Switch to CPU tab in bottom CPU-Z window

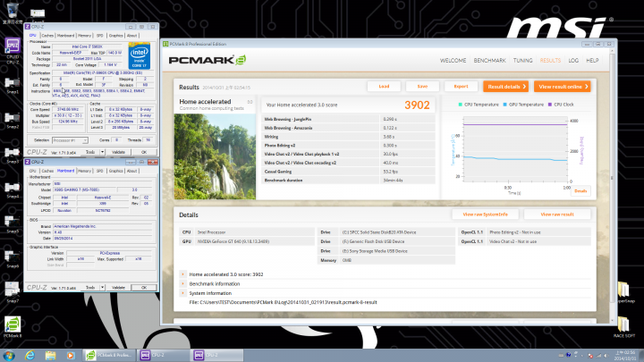[32, 171]
